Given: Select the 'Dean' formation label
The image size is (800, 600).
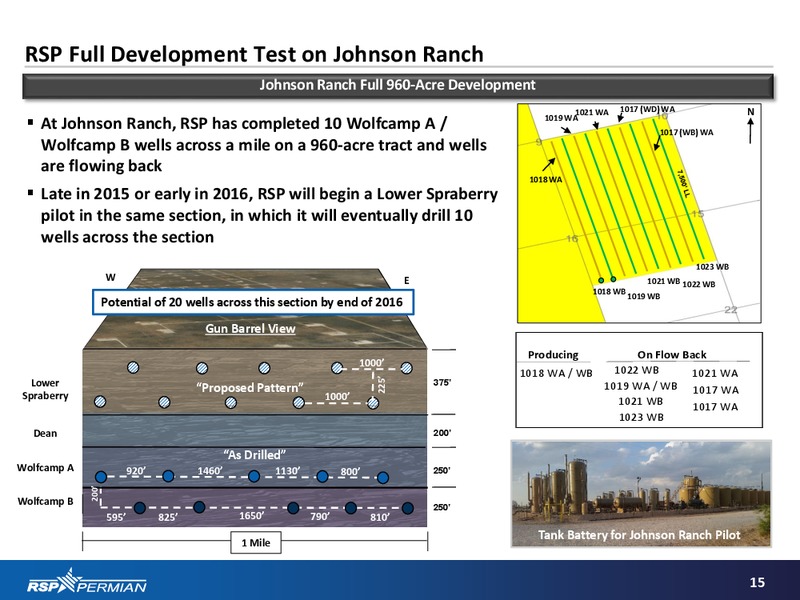Looking at the screenshot, I should pyautogui.click(x=45, y=433).
